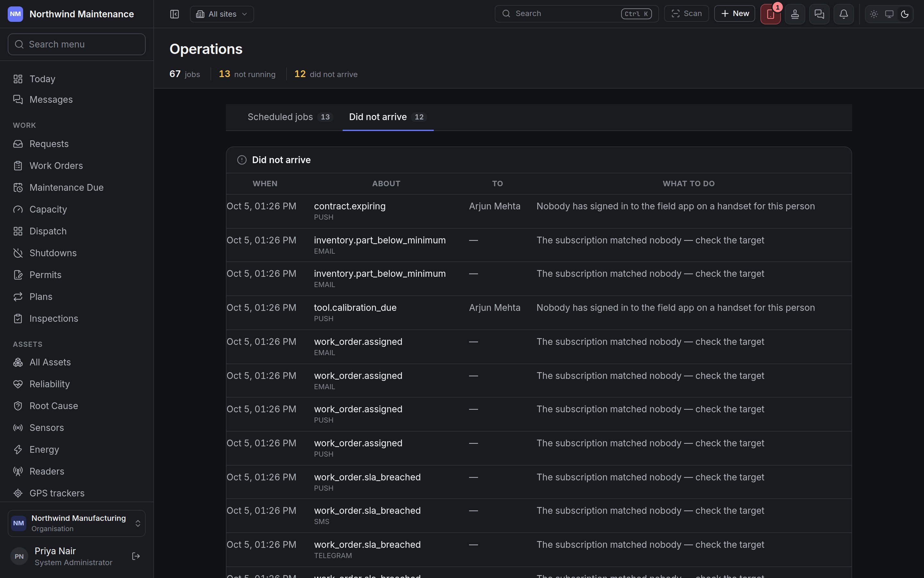Collapse the sidebar panel icon
Viewport: 924px width, 578px height.
point(175,14)
